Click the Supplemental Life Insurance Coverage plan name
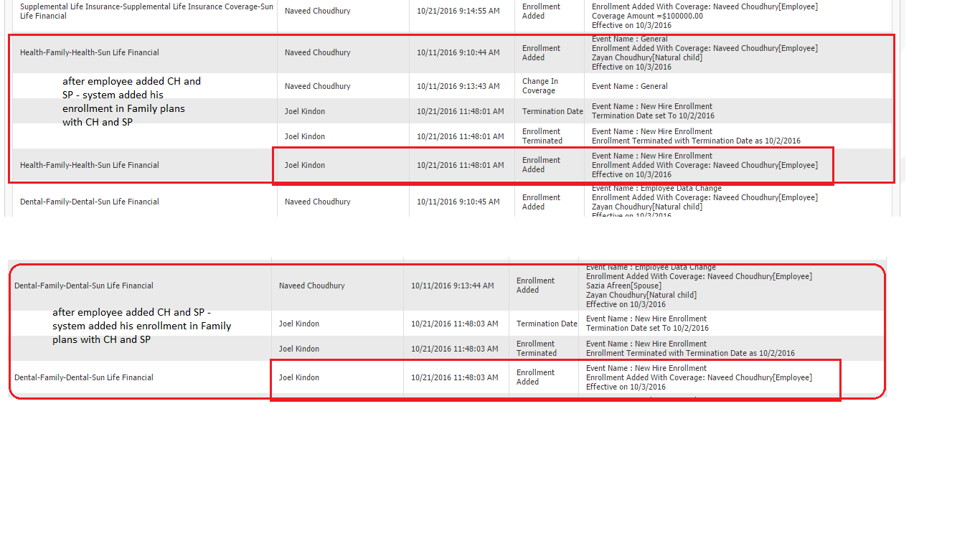The height and width of the screenshot is (551, 980). point(146,11)
